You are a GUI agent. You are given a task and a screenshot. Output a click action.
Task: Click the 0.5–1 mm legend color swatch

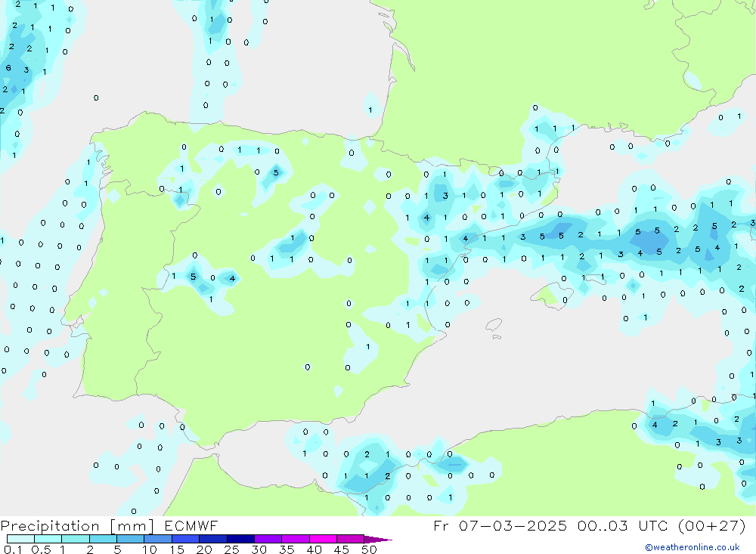click(48, 539)
